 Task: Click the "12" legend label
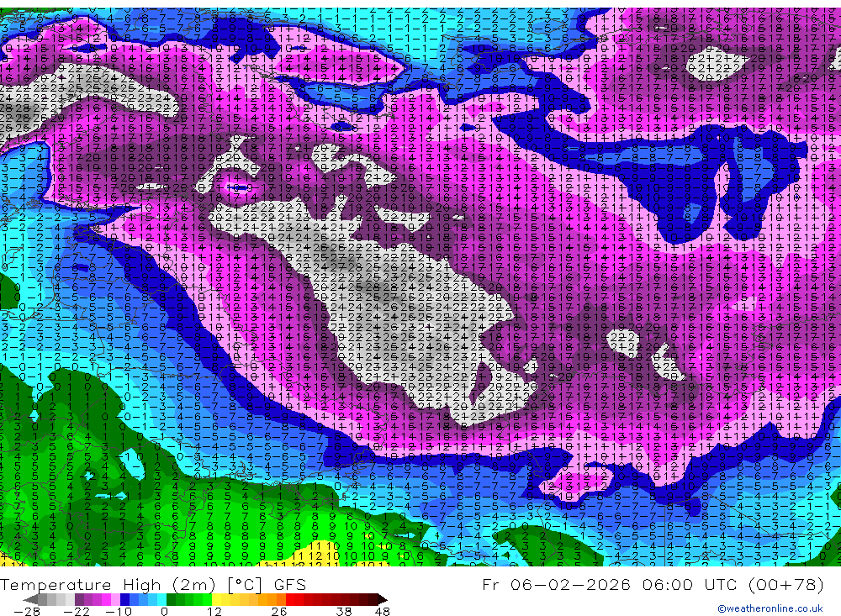214,612
